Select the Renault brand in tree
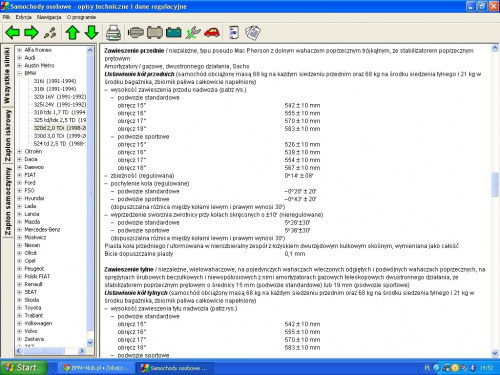Image resolution: width=500 pixels, height=375 pixels. (33, 284)
